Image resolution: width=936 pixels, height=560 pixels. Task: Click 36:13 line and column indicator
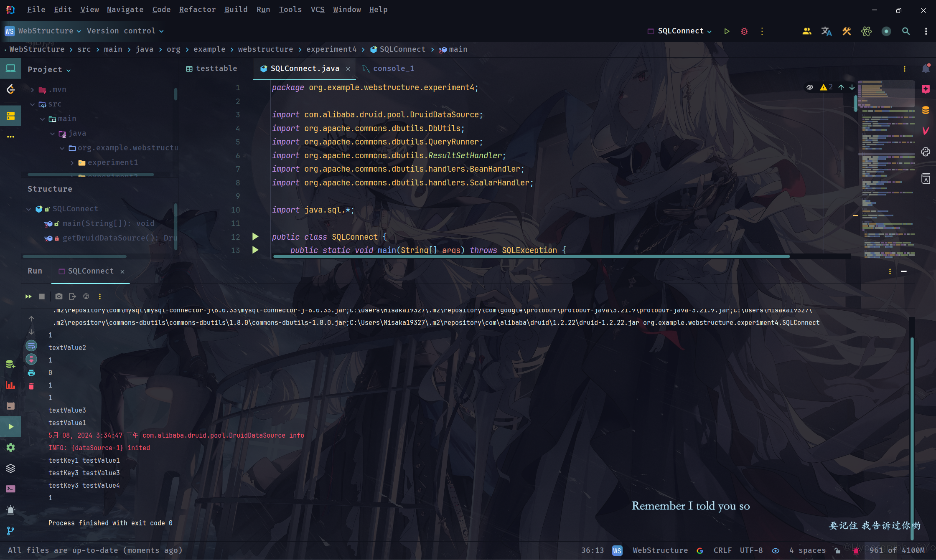point(593,551)
